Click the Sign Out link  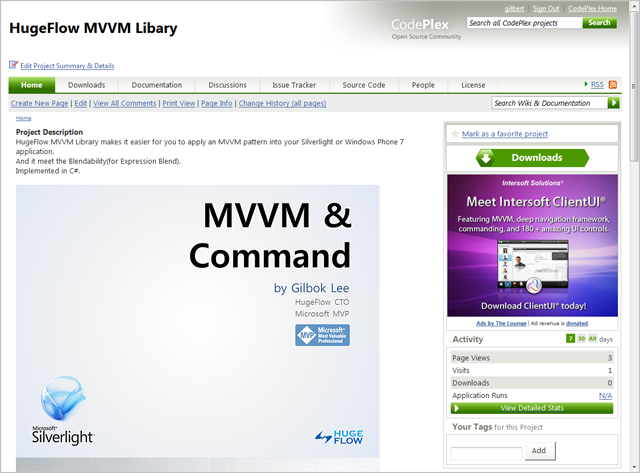point(546,9)
